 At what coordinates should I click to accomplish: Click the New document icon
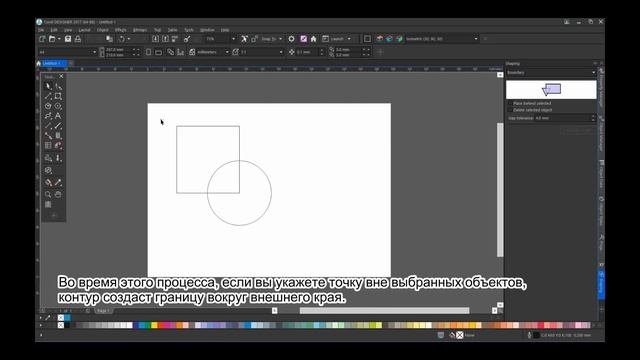(42, 39)
